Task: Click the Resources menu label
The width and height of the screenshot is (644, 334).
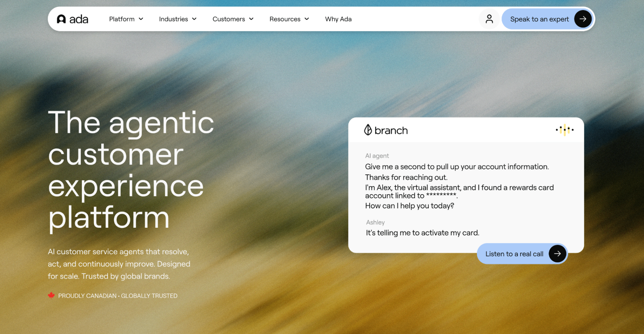Action: click(x=285, y=19)
